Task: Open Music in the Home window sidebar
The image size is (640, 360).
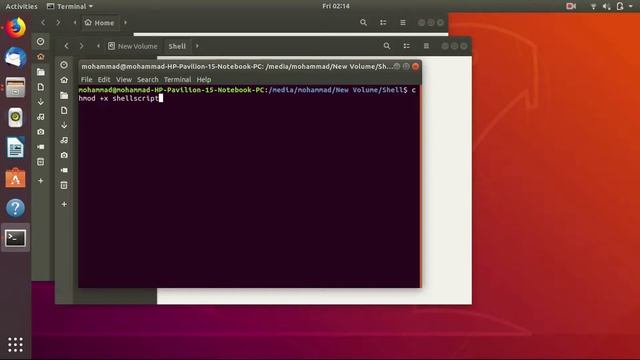Action: 40,117
